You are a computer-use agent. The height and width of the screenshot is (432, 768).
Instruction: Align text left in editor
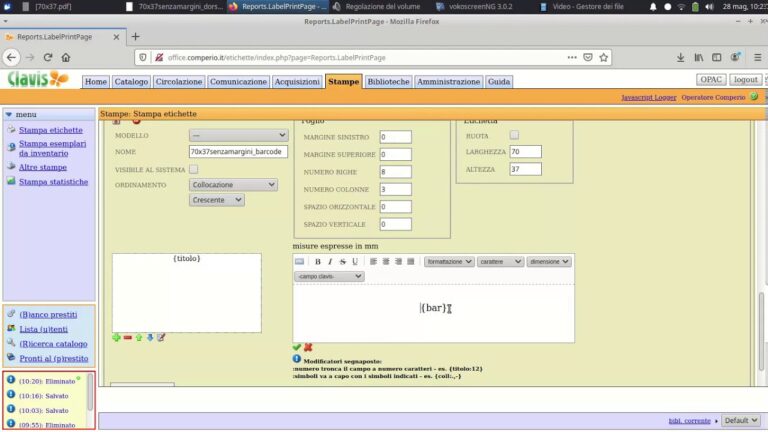click(373, 262)
